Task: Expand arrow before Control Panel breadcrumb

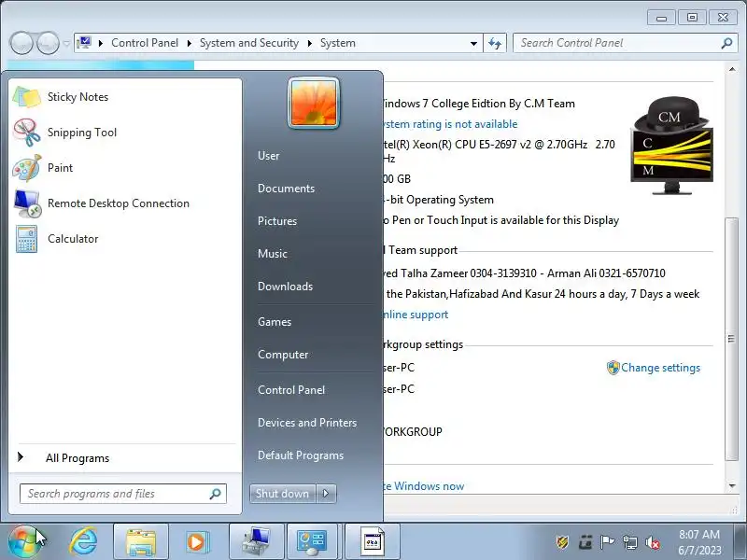Action: pyautogui.click(x=101, y=43)
